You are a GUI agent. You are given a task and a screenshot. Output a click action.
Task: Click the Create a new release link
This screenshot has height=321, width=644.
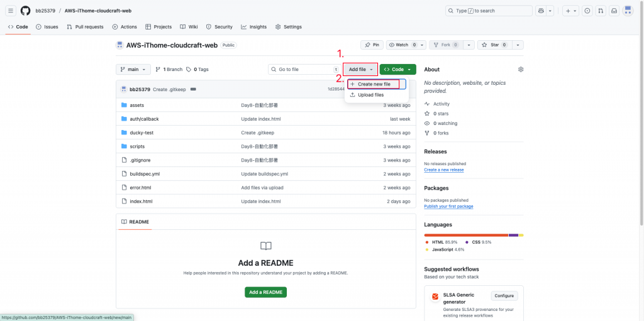click(444, 170)
